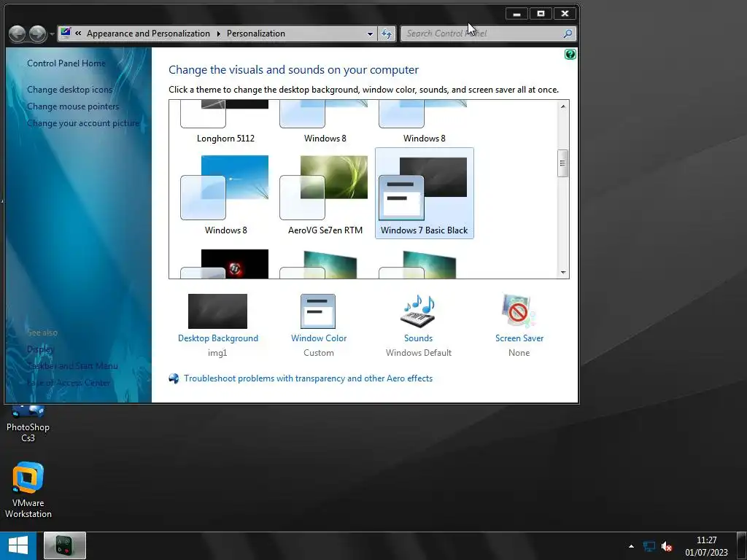Open Taskbar and Start Menu link
The width and height of the screenshot is (747, 560).
72,366
